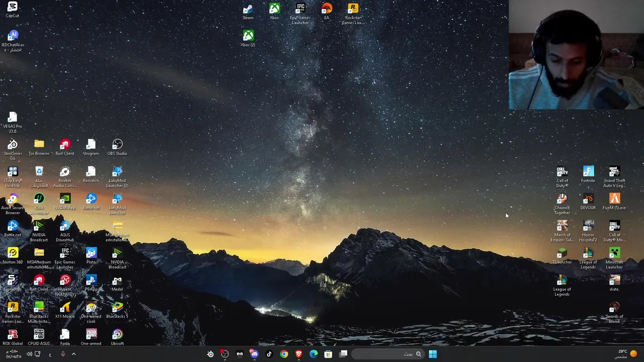Select the VEGAS Pro 23.0 desktop icon
The image size is (644, 362).
click(13, 122)
